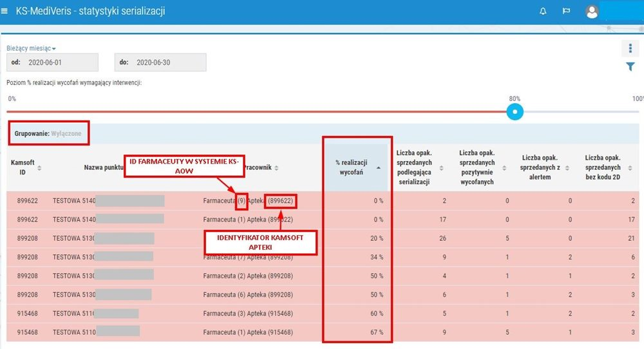Open the hamburger navigation menu
Screen dimensions: 644x349
[x=5, y=12]
